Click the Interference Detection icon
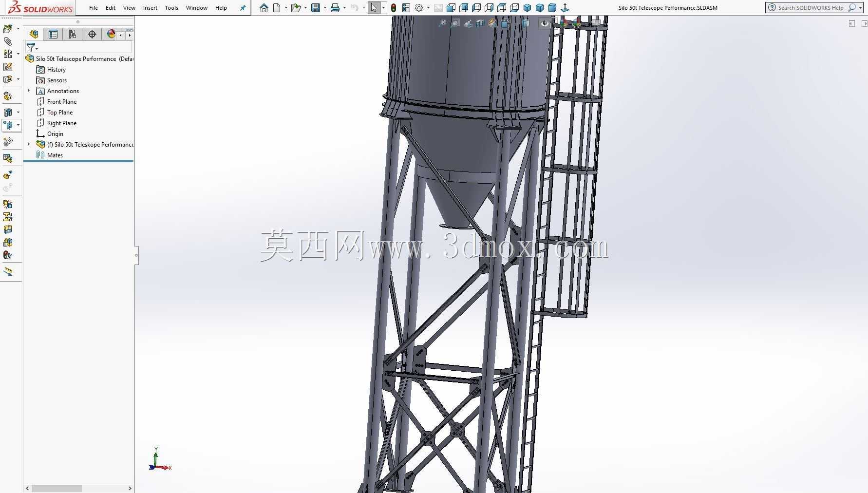This screenshot has height=493, width=868. (8, 204)
